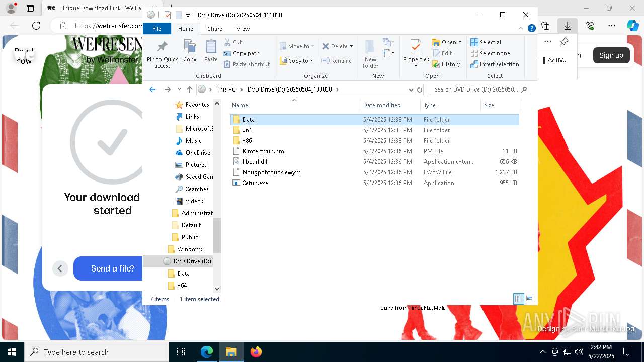The width and height of the screenshot is (644, 362).
Task: Sort by Date modified column
Action: (390, 105)
